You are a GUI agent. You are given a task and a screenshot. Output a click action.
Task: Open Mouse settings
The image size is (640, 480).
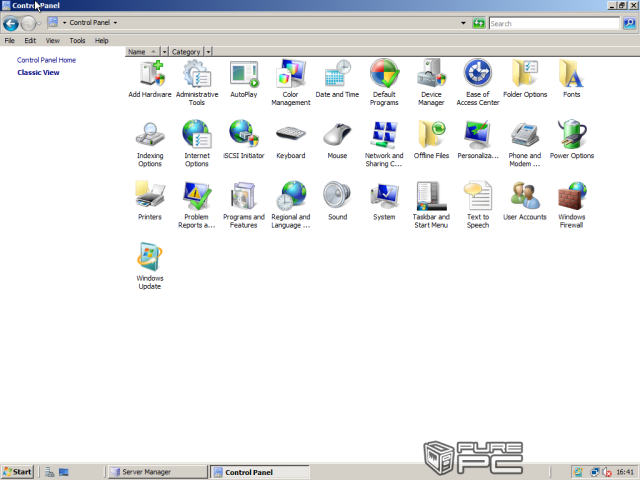point(337,140)
